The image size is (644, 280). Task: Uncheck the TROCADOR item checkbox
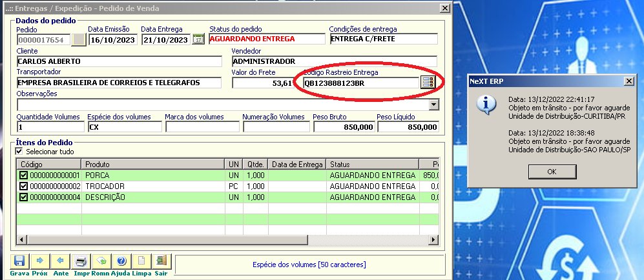[x=24, y=186]
